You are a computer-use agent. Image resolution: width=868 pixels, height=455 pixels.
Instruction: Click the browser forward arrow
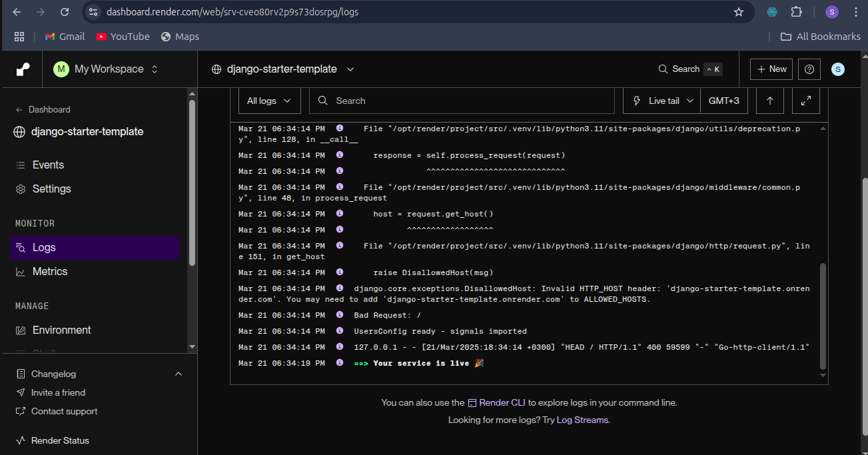[41, 12]
